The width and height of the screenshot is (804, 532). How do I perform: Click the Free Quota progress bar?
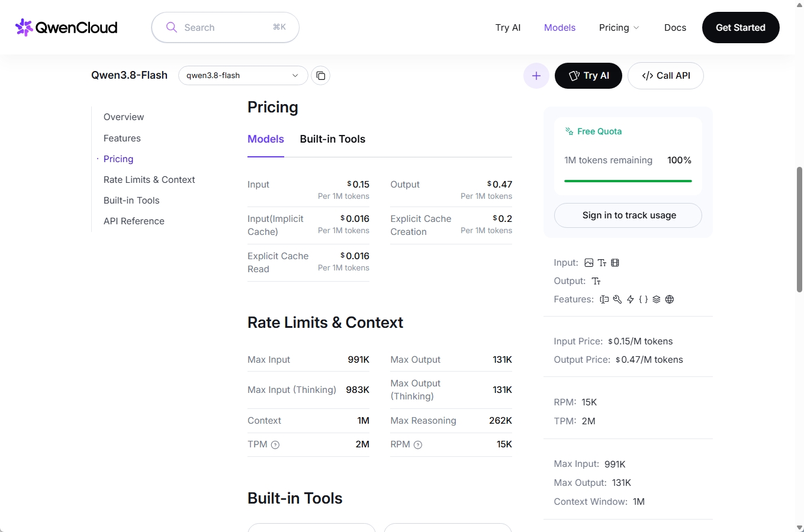[628, 181]
